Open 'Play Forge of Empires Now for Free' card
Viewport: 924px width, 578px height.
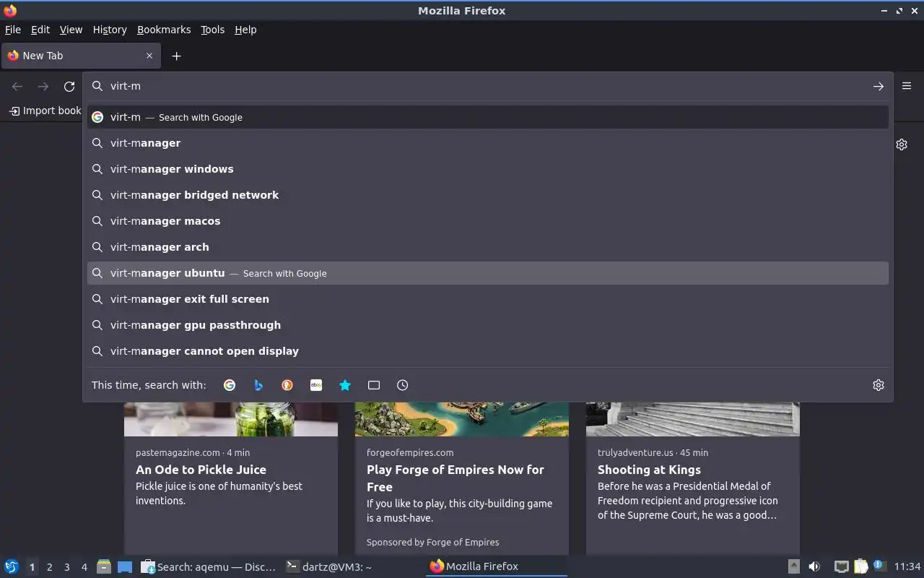pos(456,478)
